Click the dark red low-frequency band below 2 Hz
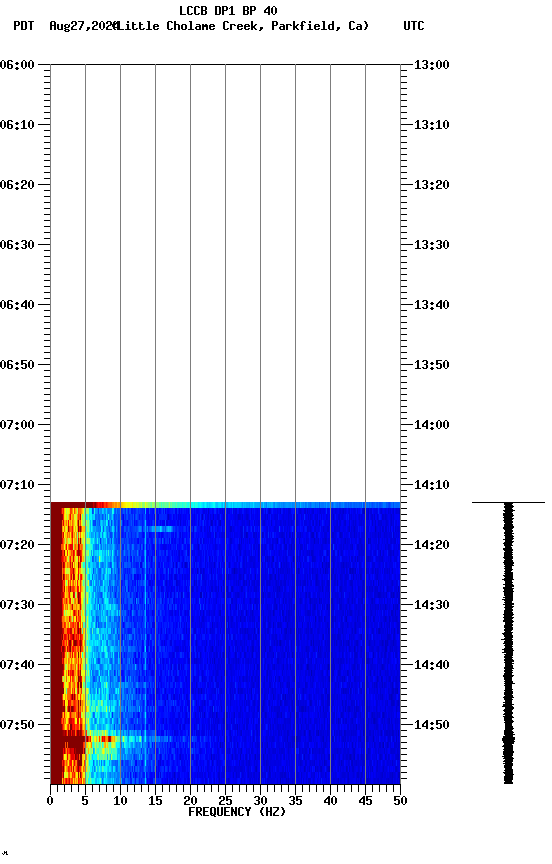This screenshot has height=864, width=552. tap(57, 643)
